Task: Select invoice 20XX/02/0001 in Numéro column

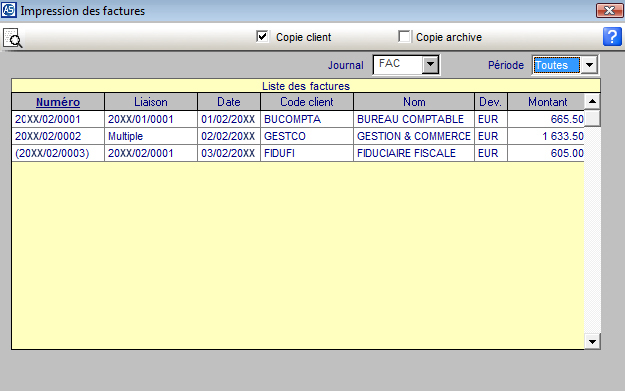Action: 58,119
